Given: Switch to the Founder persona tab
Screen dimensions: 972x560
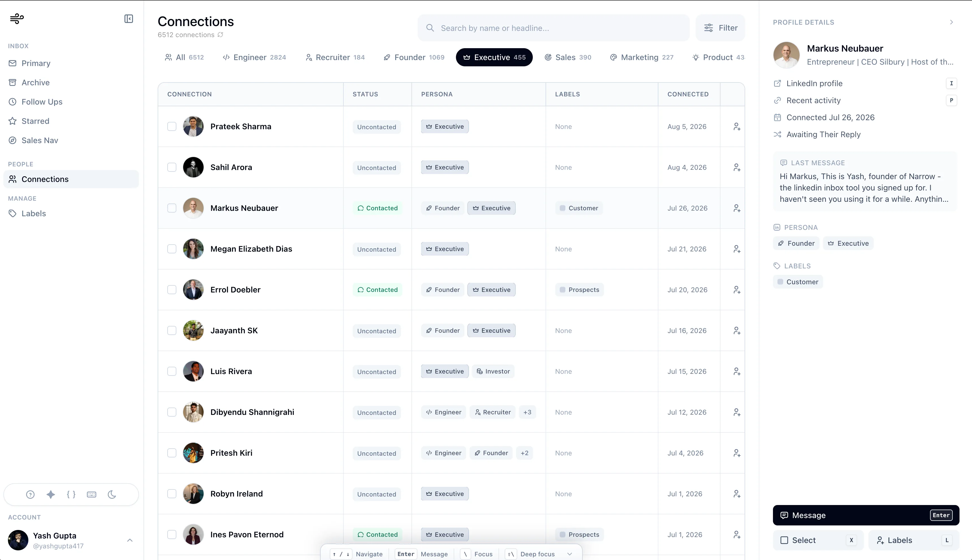Looking at the screenshot, I should 414,57.
